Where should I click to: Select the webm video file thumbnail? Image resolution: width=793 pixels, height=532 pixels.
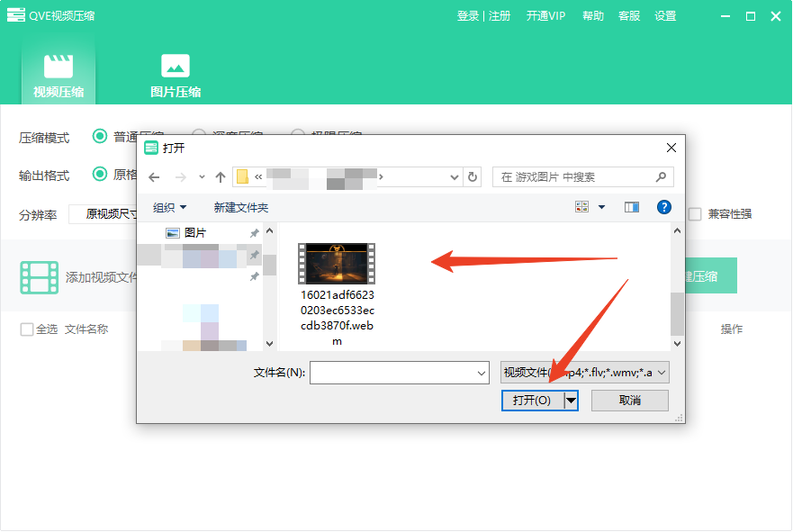point(338,264)
